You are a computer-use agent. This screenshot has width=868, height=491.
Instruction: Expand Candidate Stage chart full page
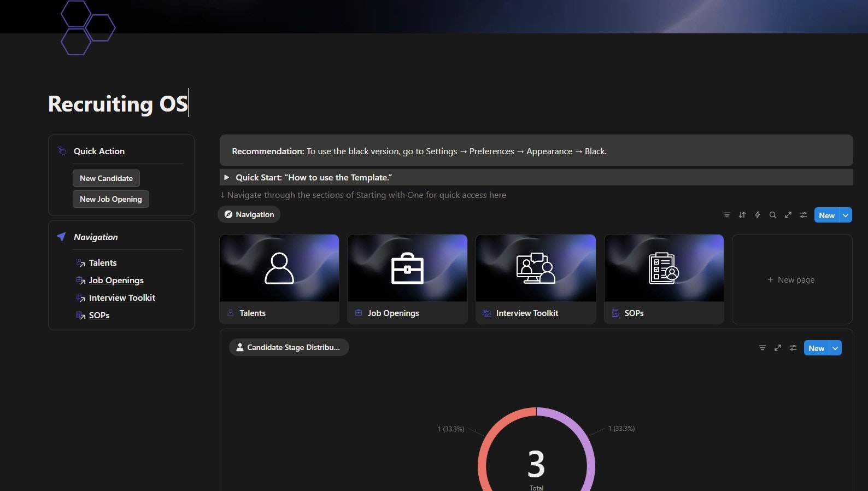click(778, 348)
